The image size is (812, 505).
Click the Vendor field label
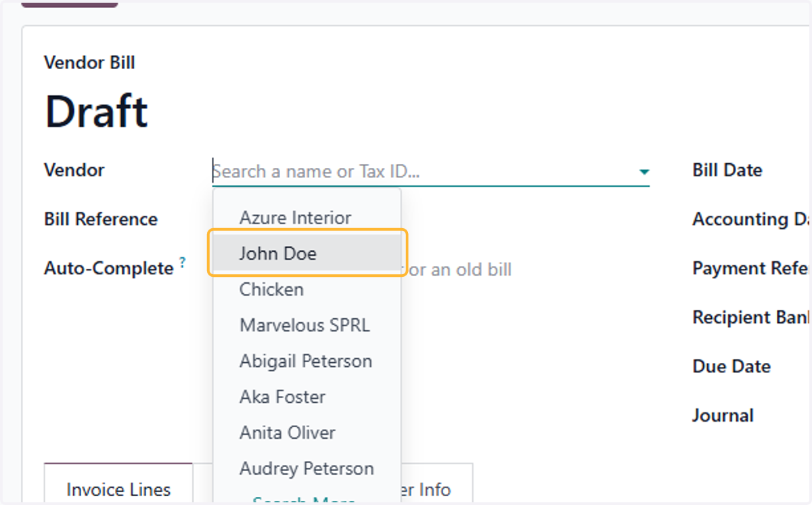(74, 171)
